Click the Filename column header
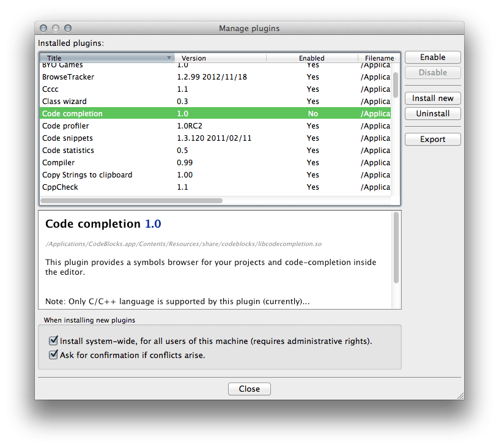This screenshot has height=448, width=499. pos(378,58)
